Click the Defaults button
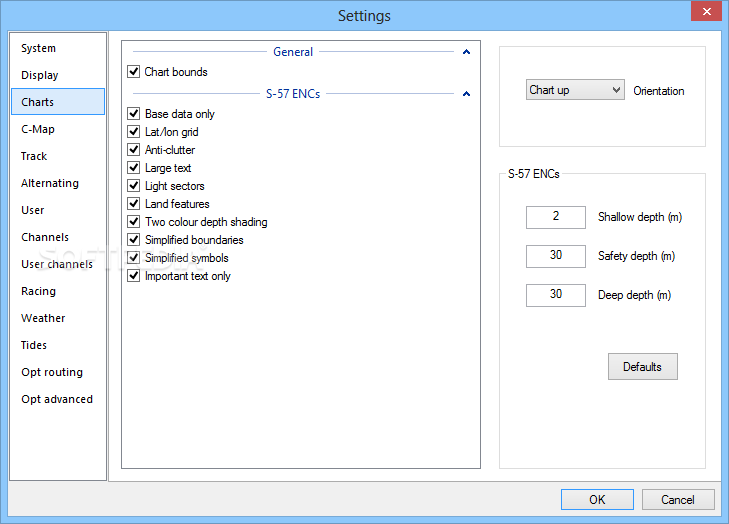729x524 pixels. coord(643,366)
